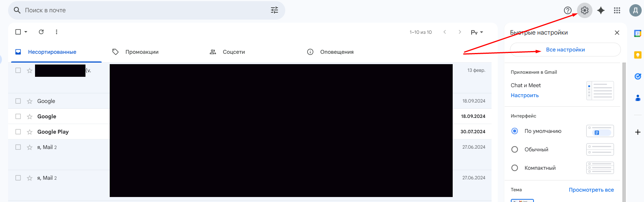Viewport: 644px width, 202px height.
Task: Star the first Google message
Action: click(30, 101)
